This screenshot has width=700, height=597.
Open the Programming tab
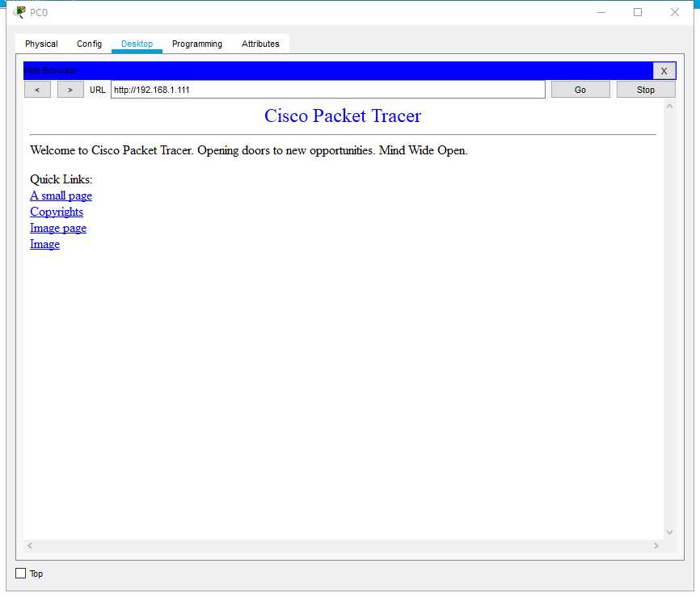click(x=197, y=44)
